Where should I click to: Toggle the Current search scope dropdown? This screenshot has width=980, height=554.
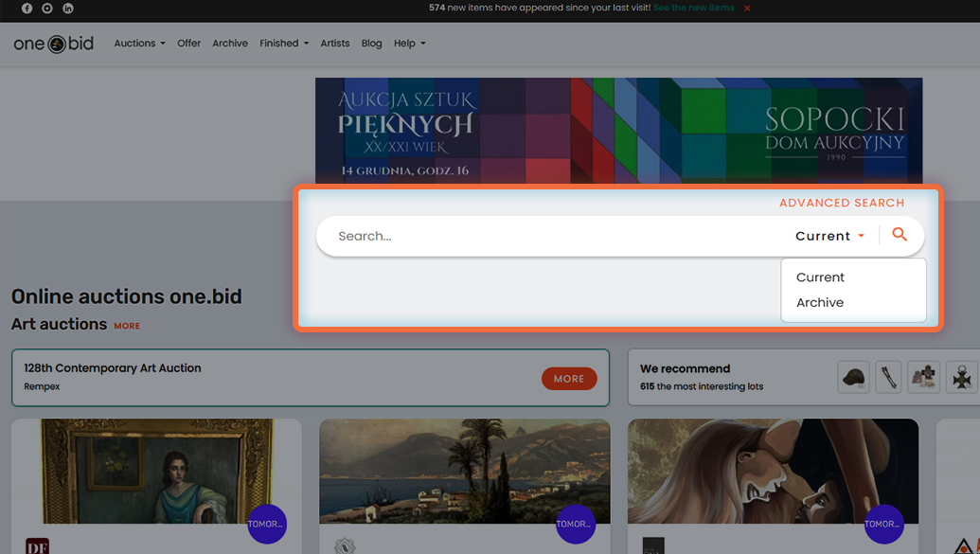[829, 236]
